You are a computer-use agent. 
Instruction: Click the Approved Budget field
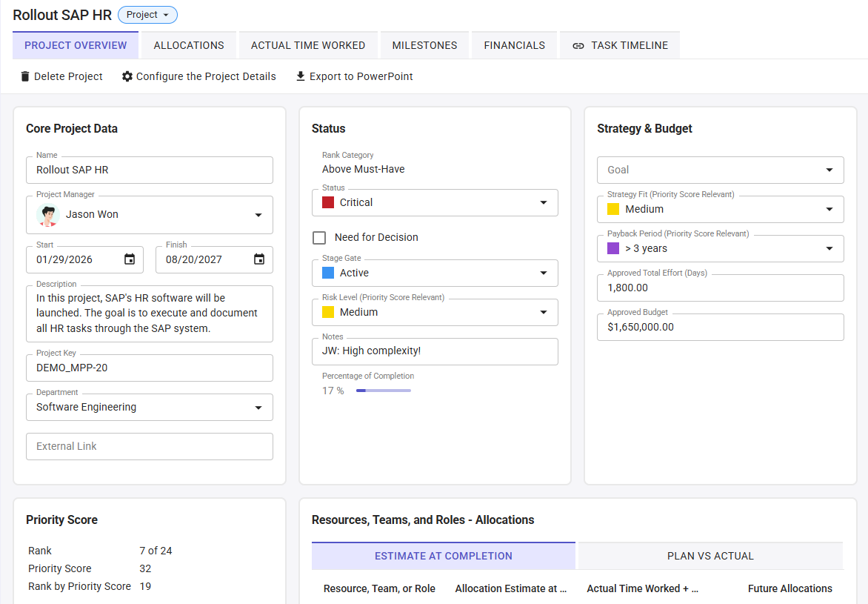click(720, 328)
